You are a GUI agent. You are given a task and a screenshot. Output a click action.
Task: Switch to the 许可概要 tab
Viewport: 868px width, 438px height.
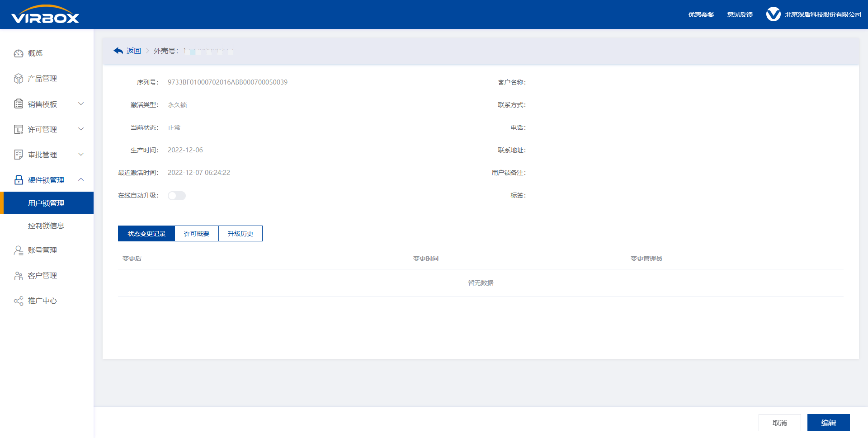tap(197, 234)
